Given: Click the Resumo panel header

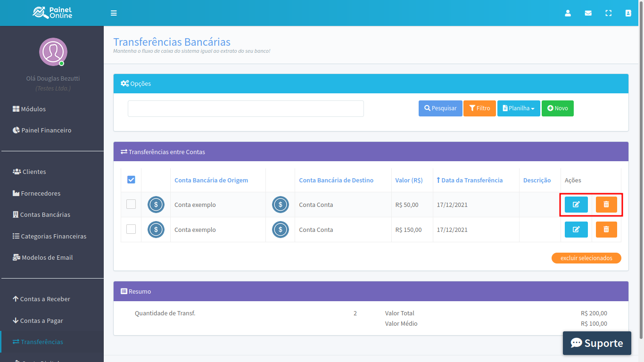Looking at the screenshot, I should [371, 291].
